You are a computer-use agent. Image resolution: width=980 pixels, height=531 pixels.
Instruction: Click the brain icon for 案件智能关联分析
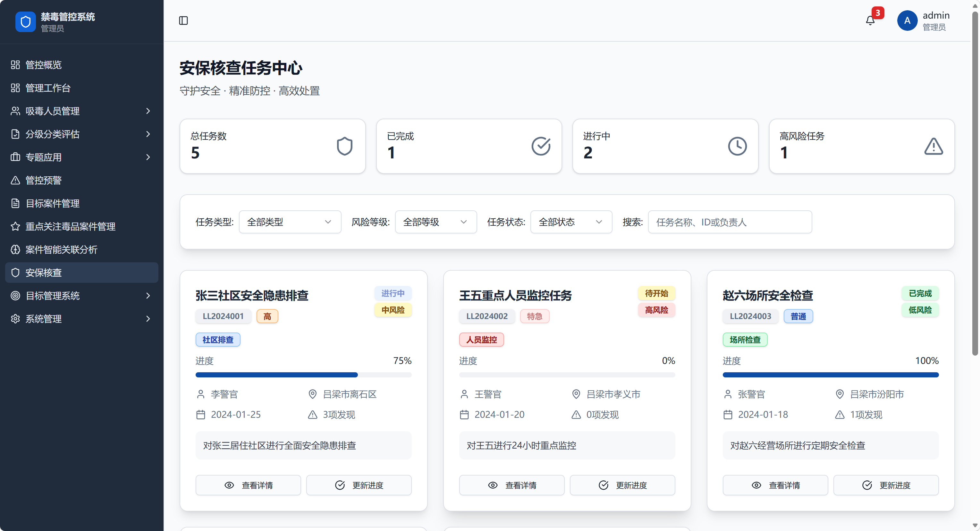[x=15, y=249]
